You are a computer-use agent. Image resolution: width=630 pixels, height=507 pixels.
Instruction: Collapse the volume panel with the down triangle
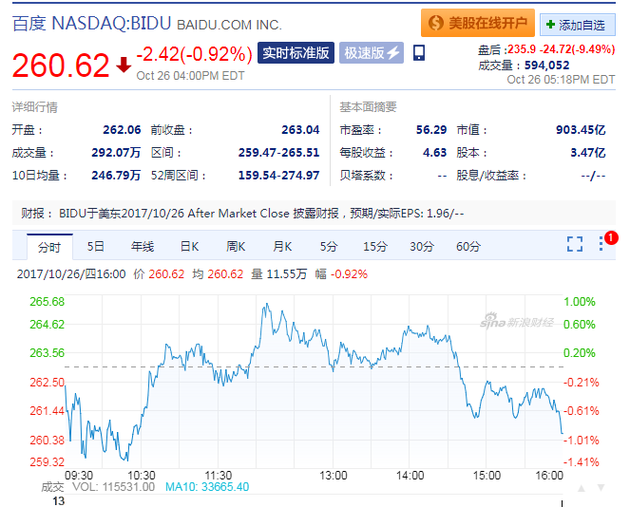[601, 488]
